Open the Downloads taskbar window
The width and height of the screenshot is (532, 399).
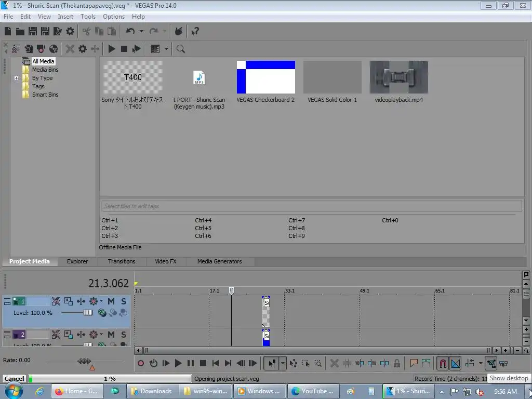pyautogui.click(x=151, y=391)
